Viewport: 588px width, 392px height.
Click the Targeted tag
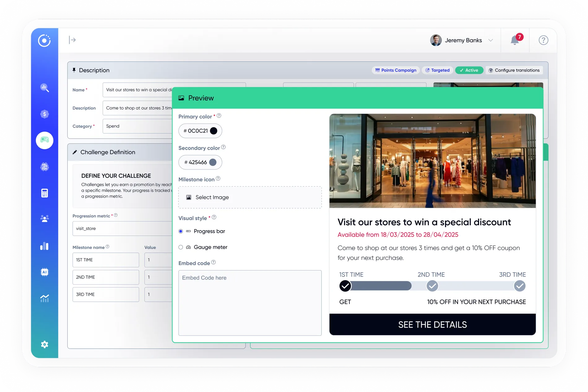437,70
